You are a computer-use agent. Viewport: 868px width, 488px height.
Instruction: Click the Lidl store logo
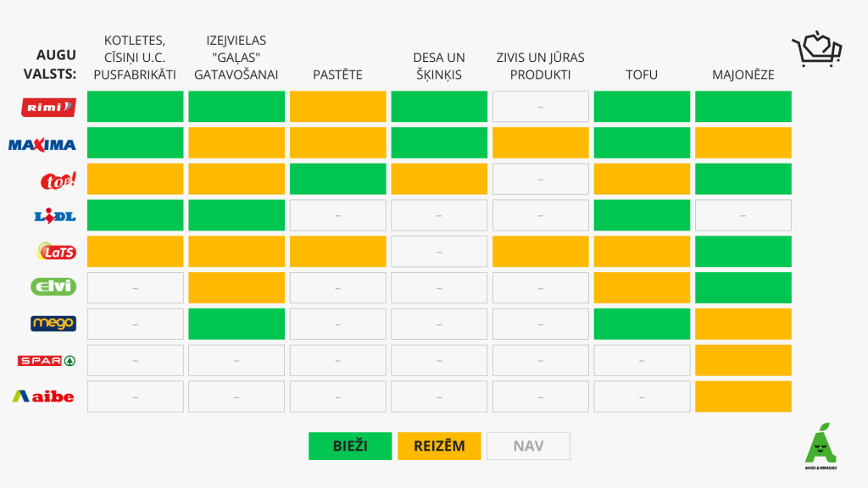(x=55, y=216)
